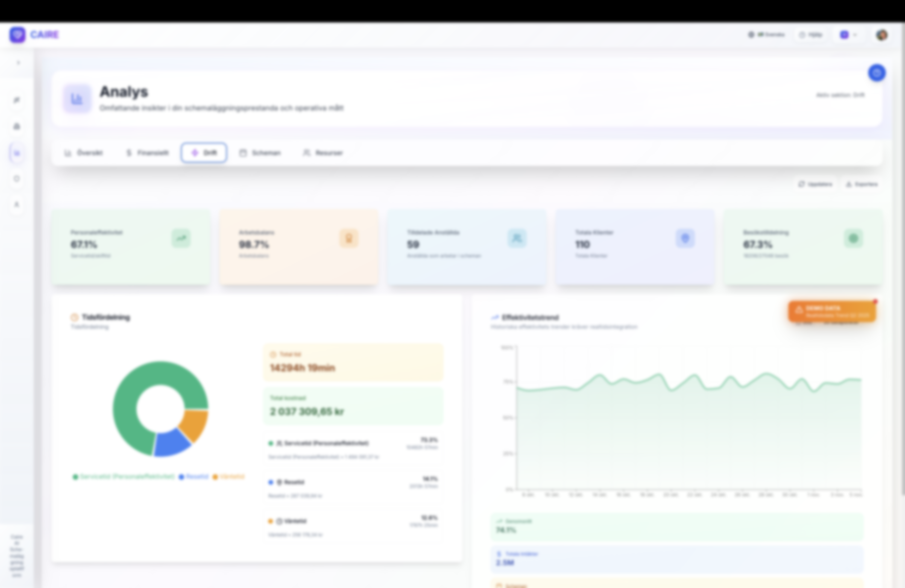Open the Svenska language selector
Image resolution: width=905 pixels, height=588 pixels.
coord(767,35)
